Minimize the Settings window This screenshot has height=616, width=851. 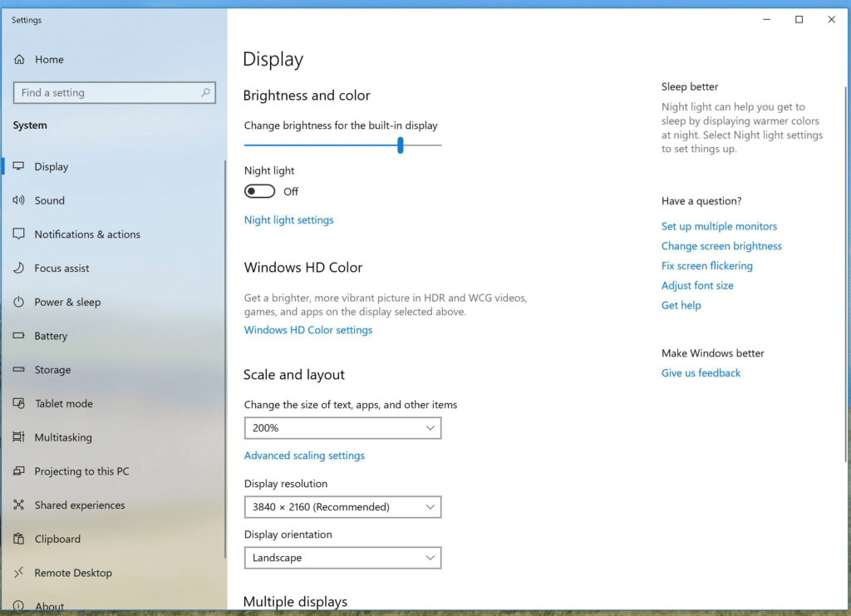click(x=766, y=20)
